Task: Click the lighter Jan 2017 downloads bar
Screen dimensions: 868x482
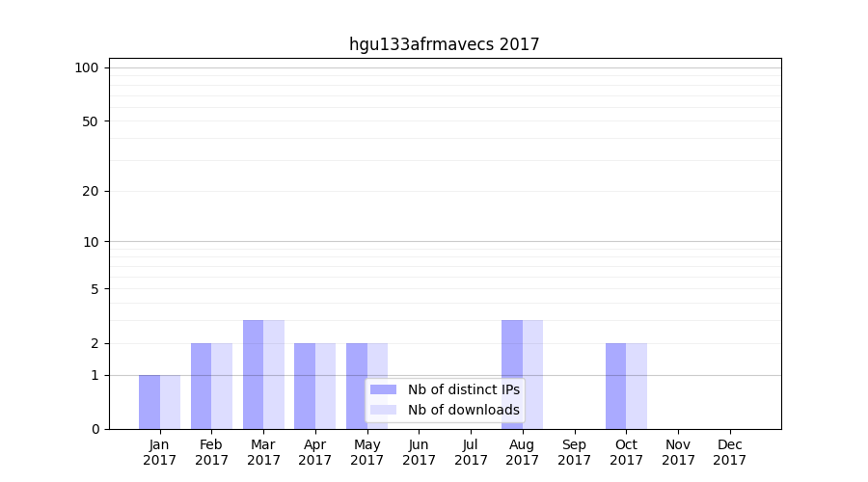Action: [170, 402]
